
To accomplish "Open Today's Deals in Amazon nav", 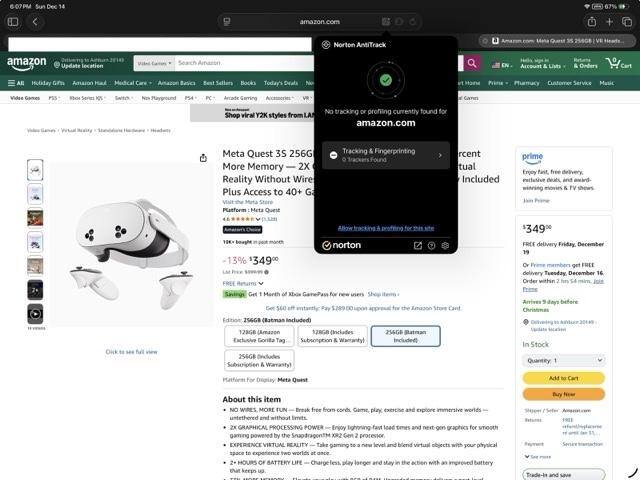I will [x=280, y=83].
